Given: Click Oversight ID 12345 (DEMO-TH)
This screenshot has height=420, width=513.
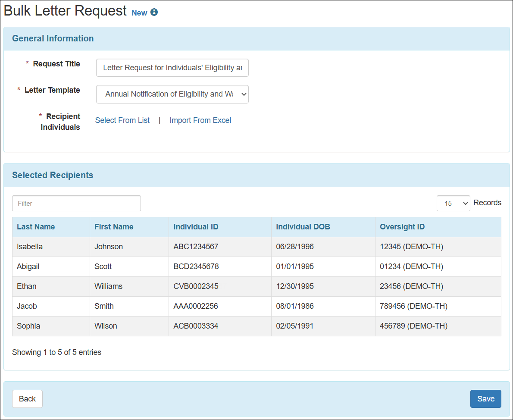Looking at the screenshot, I should 438,247.
